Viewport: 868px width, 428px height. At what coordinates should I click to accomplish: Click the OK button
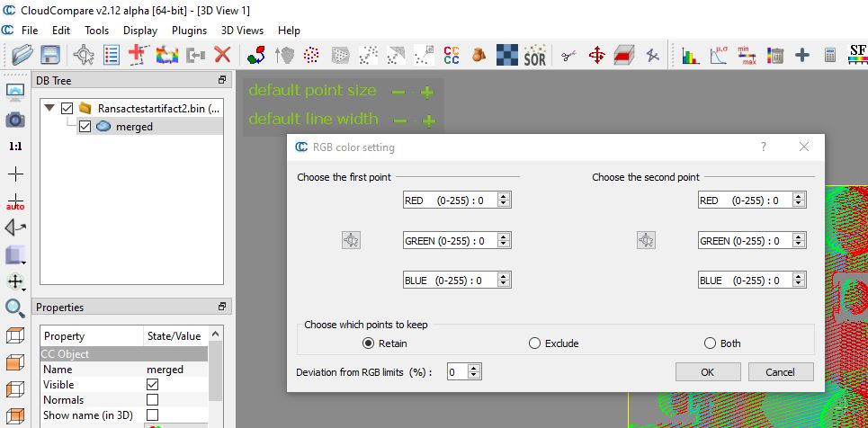(x=707, y=372)
